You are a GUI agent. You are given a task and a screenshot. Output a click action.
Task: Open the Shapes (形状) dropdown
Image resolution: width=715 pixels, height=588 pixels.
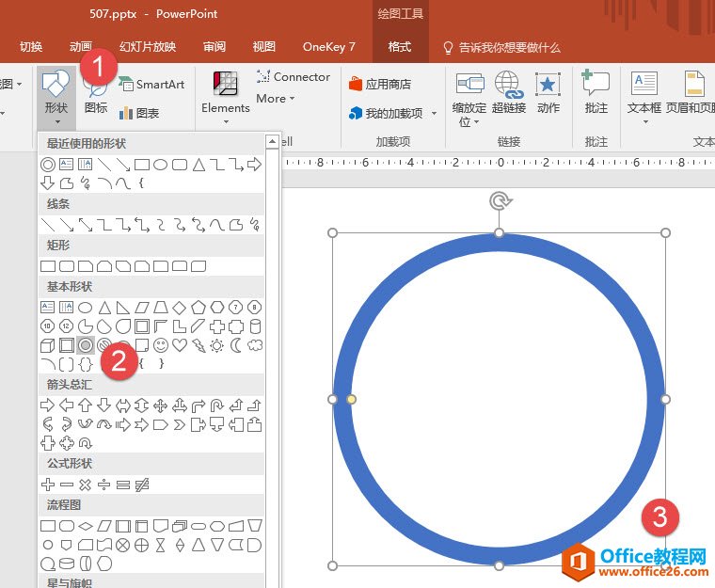[56, 95]
